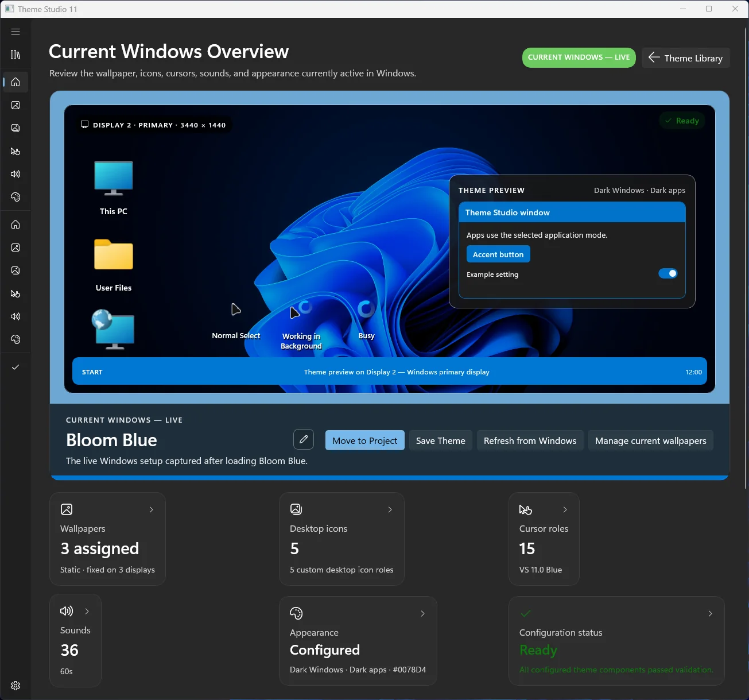Expand the Appearance card chevron

click(x=423, y=613)
